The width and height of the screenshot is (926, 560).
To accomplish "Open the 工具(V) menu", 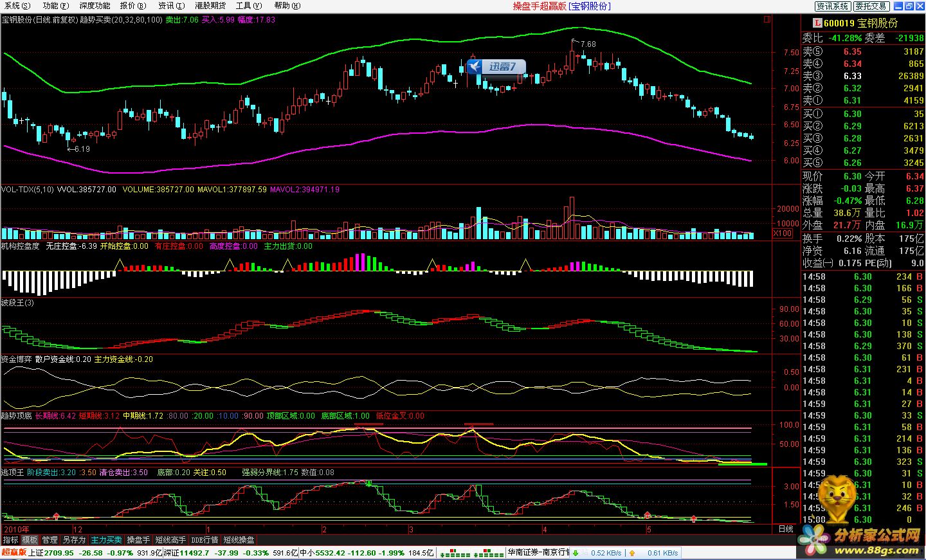I will [x=248, y=6].
